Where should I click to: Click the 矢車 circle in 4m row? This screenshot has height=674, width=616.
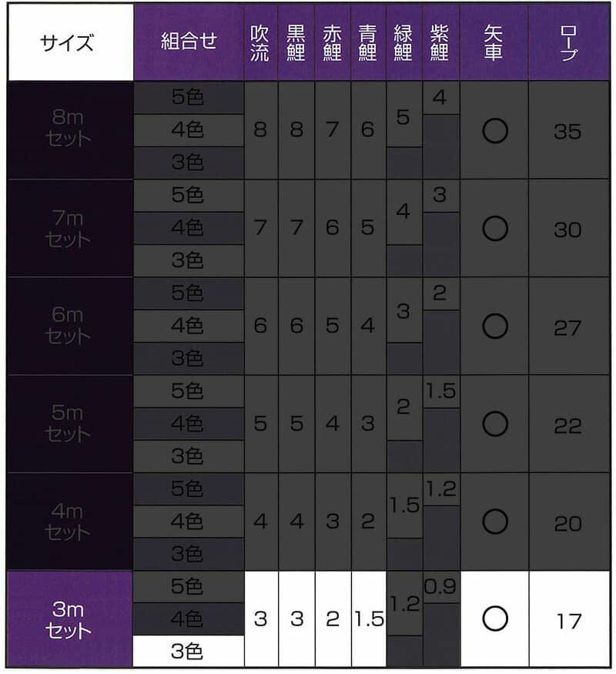(x=494, y=522)
